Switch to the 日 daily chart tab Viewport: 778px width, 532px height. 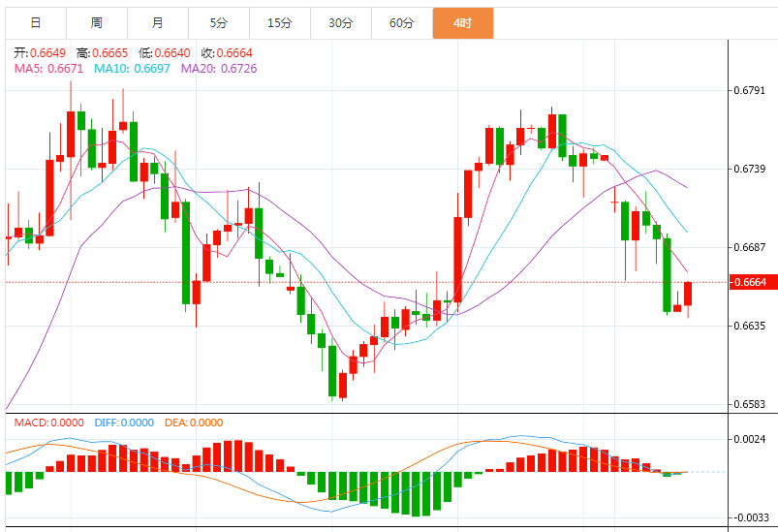[36, 22]
